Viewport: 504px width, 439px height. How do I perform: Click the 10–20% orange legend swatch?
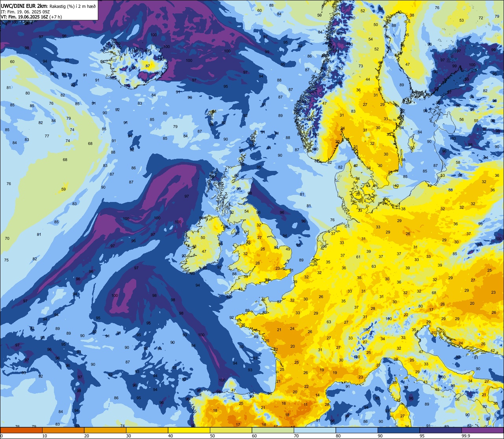click(63, 430)
